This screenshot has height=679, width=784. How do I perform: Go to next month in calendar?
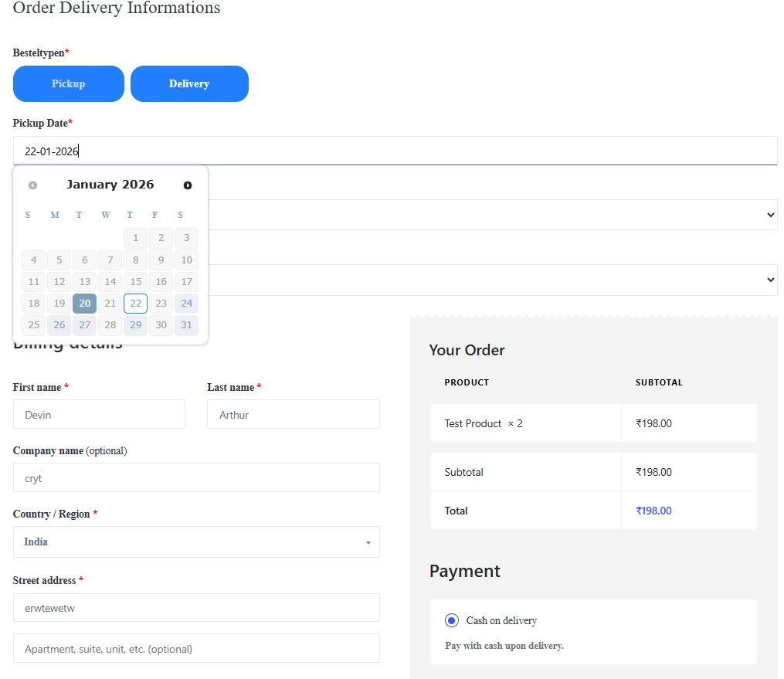[x=187, y=185]
